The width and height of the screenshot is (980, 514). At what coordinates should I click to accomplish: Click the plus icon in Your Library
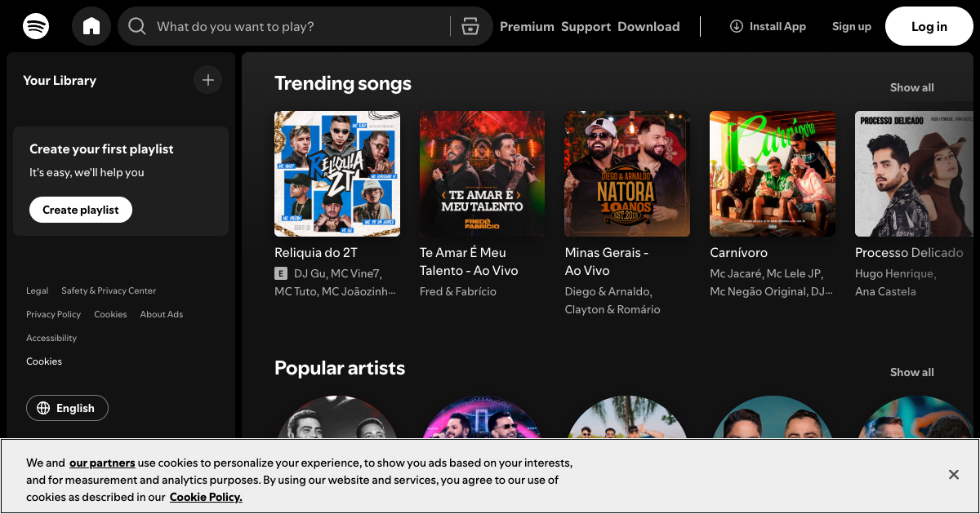207,80
